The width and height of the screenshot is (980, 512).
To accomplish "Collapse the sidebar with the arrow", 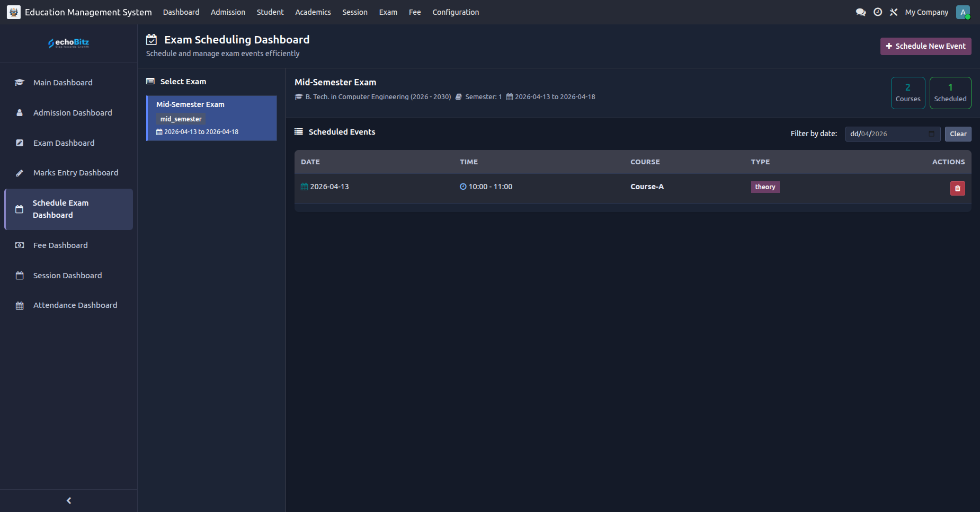I will pos(69,500).
